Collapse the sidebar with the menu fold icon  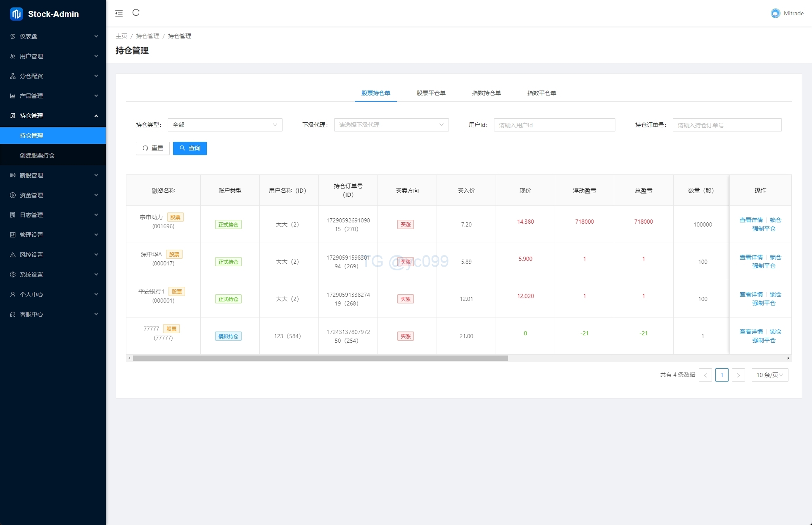click(x=119, y=13)
